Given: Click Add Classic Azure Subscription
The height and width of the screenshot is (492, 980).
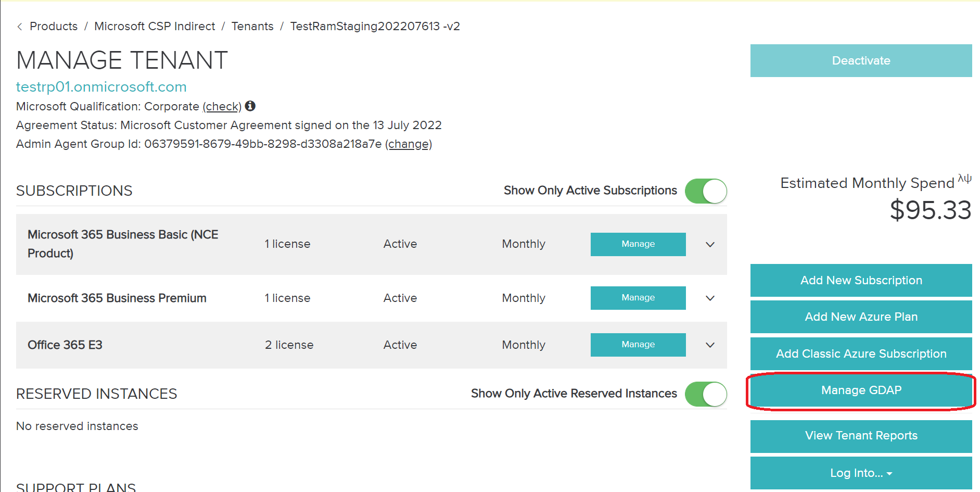Looking at the screenshot, I should click(x=861, y=354).
